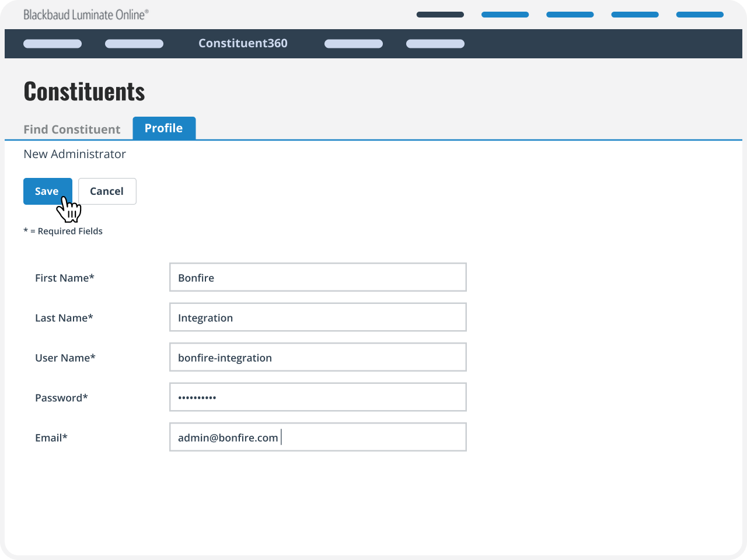Viewport: 747px width, 560px height.
Task: Click the third blue navigation pill
Action: click(x=570, y=14)
